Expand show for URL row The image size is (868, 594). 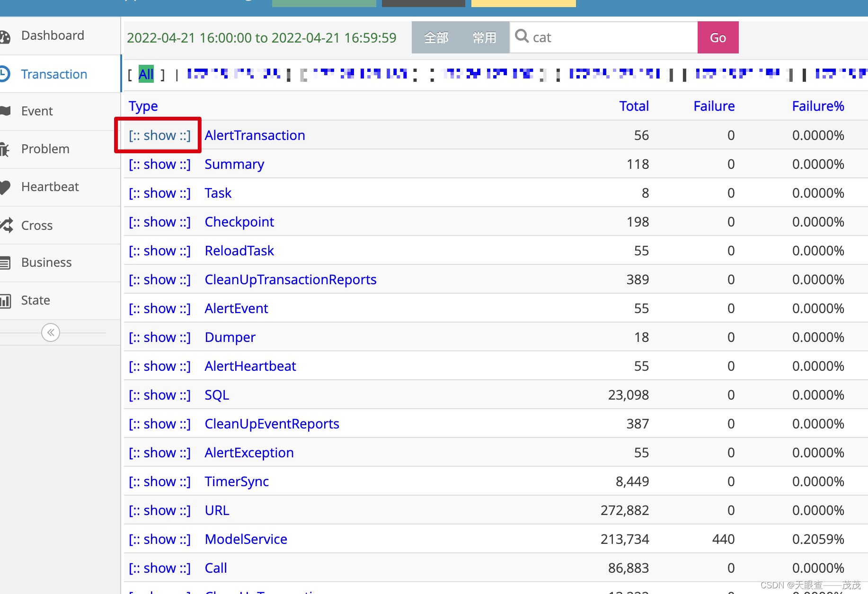click(159, 510)
